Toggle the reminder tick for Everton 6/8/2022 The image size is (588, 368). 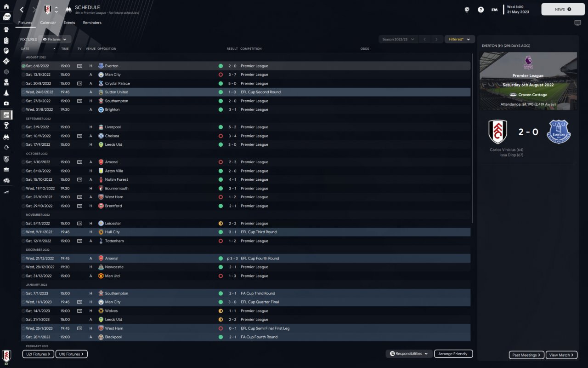click(x=23, y=66)
